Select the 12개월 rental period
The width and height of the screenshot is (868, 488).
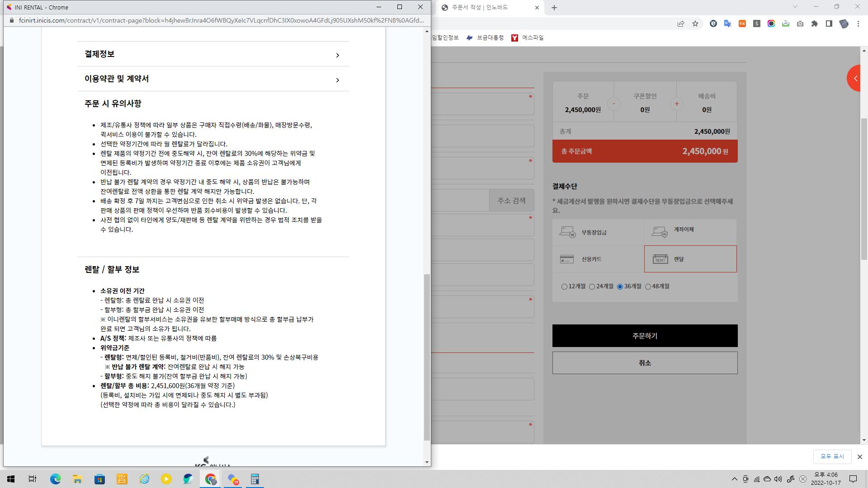click(564, 286)
